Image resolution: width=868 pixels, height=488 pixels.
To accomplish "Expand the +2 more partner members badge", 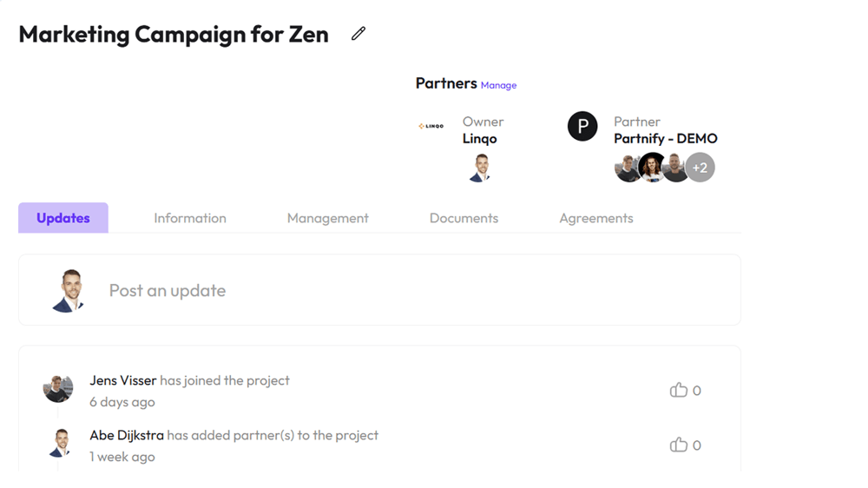I will pos(700,168).
